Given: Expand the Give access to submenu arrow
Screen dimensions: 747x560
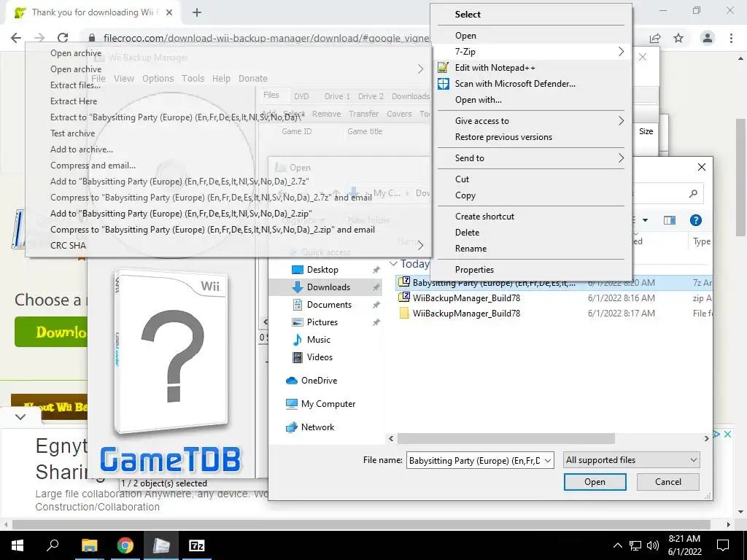Looking at the screenshot, I should click(621, 121).
